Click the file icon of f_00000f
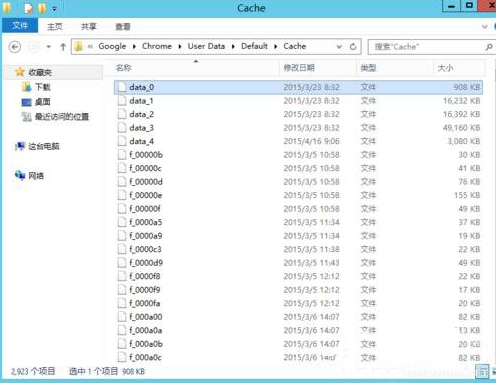This screenshot has width=496, height=383. [122, 209]
